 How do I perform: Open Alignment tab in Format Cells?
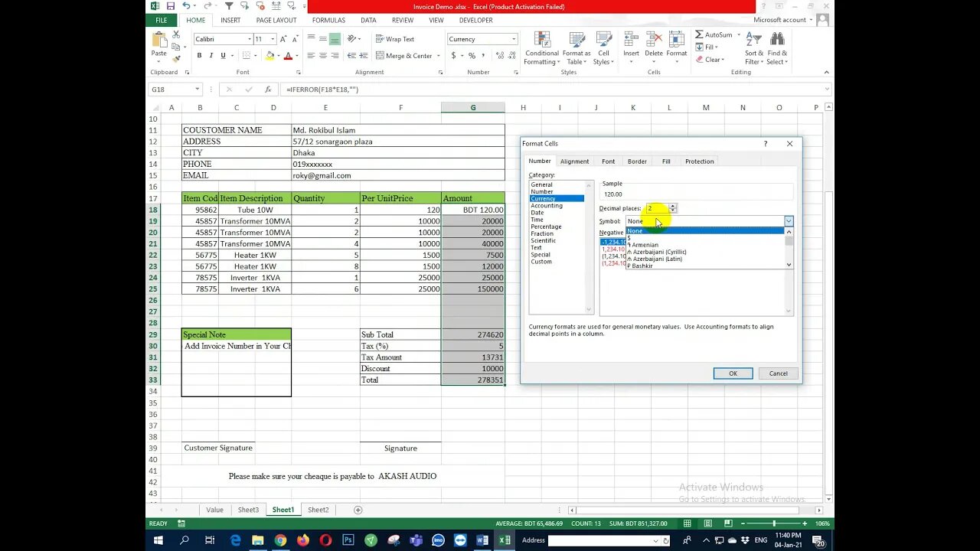[574, 161]
